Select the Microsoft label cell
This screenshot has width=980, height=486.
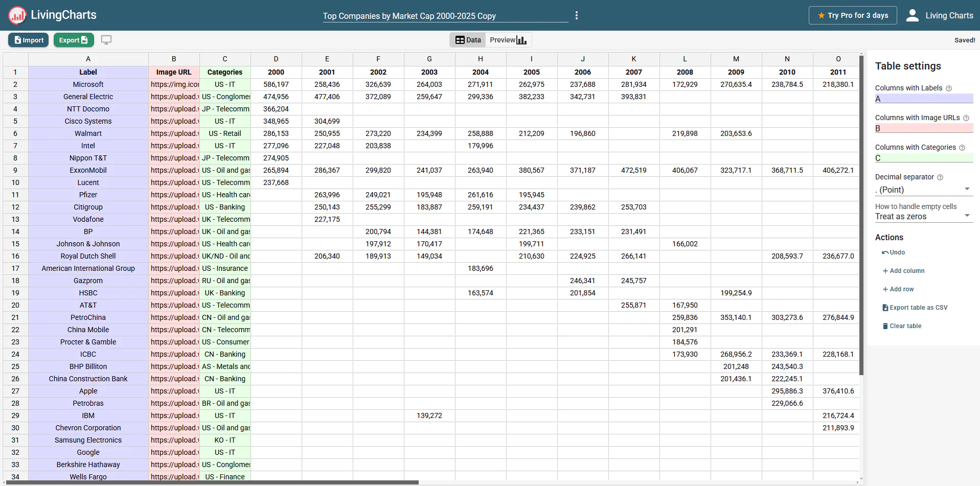(x=88, y=84)
